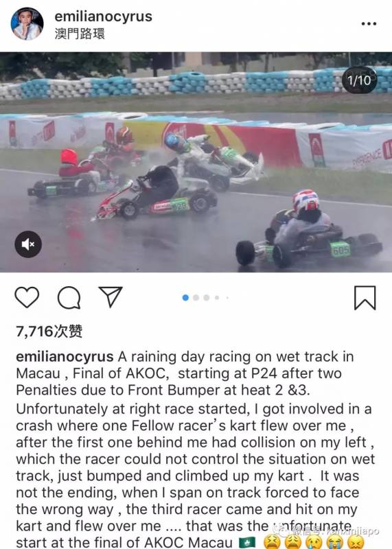Tap the crying face emoji in caption

point(314,542)
